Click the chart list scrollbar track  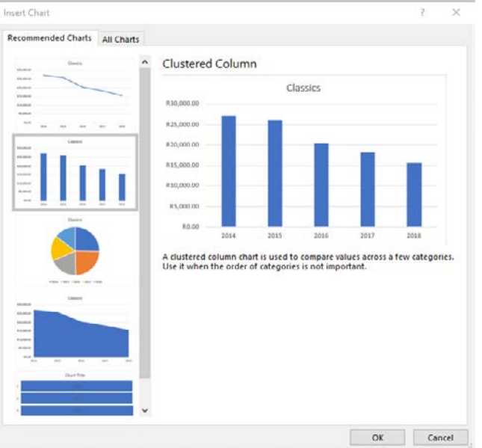(145, 391)
